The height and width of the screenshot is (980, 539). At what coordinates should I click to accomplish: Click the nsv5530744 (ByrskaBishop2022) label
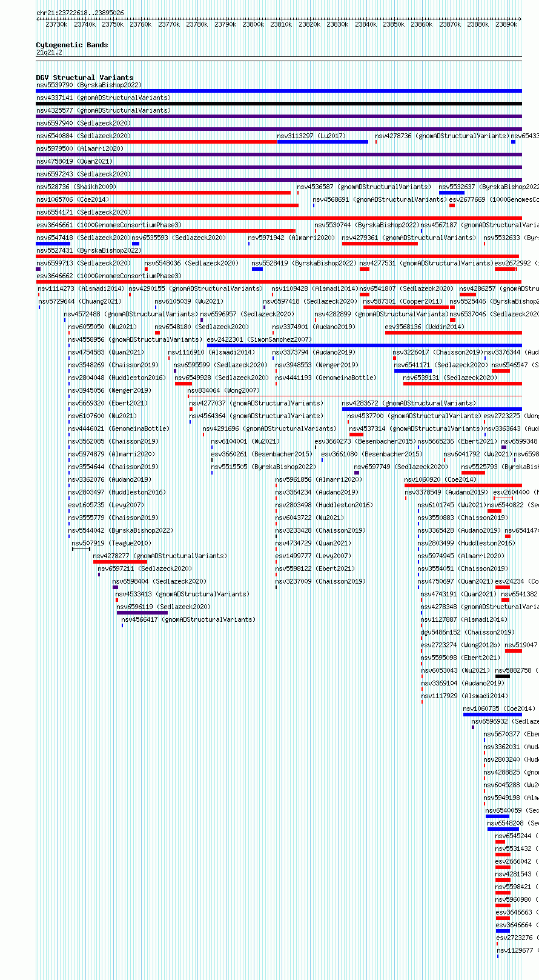point(366,225)
